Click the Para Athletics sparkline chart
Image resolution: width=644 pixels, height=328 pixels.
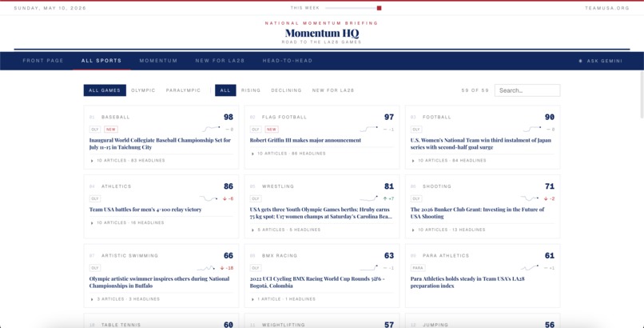pyautogui.click(x=530, y=267)
